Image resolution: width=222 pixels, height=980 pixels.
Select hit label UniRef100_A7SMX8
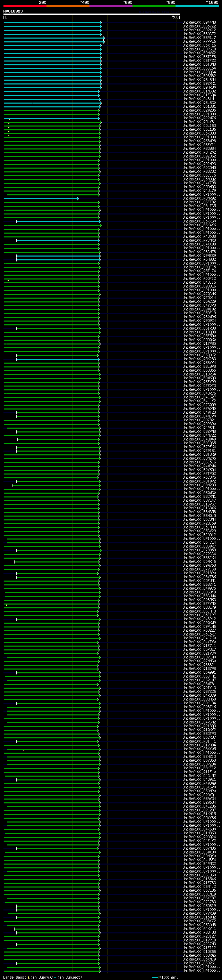pyautogui.click(x=199, y=241)
